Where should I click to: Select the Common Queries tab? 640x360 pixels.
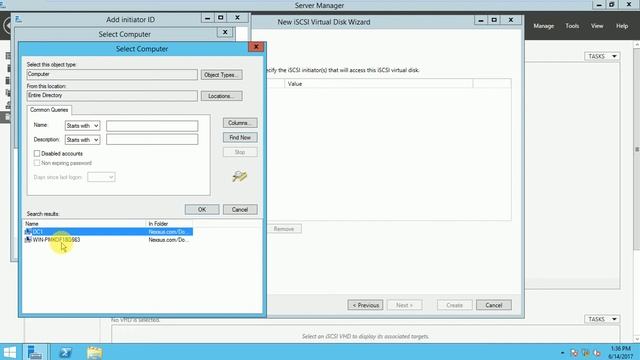(x=49, y=110)
